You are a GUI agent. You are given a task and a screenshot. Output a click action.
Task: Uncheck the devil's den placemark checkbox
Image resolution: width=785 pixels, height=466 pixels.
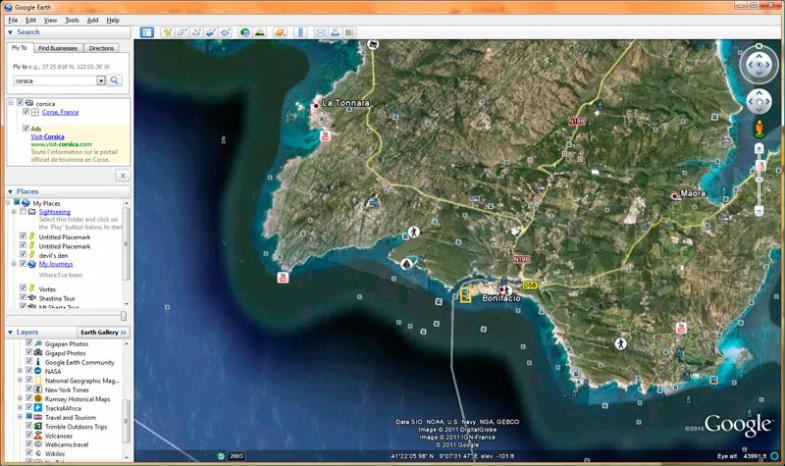click(23, 255)
